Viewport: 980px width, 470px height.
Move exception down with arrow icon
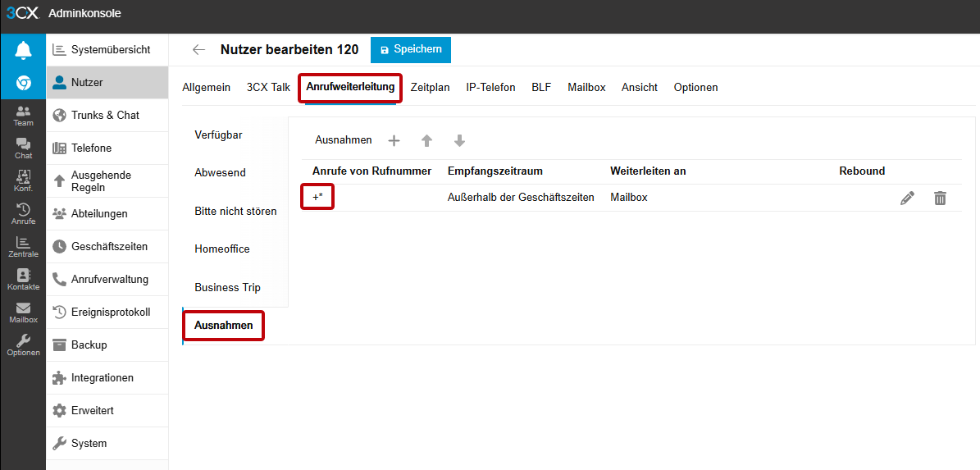pyautogui.click(x=459, y=140)
